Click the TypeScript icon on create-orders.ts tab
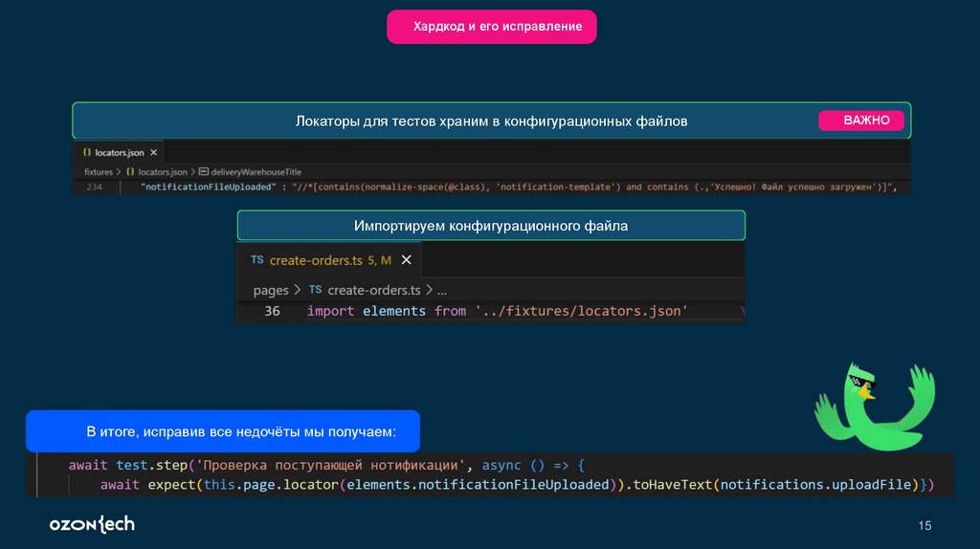Screen dimensions: 980x549 pos(257,260)
